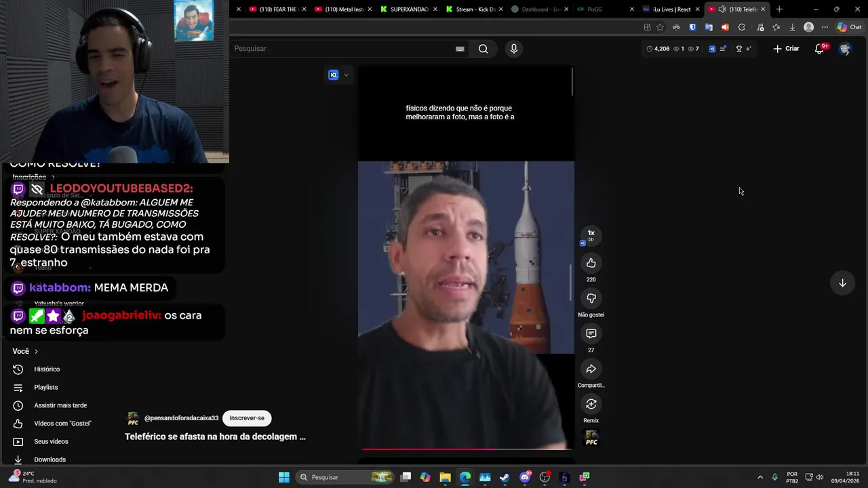Open the vidIQ blue badge in header
Screen dimensions: 868x488
click(x=712, y=49)
